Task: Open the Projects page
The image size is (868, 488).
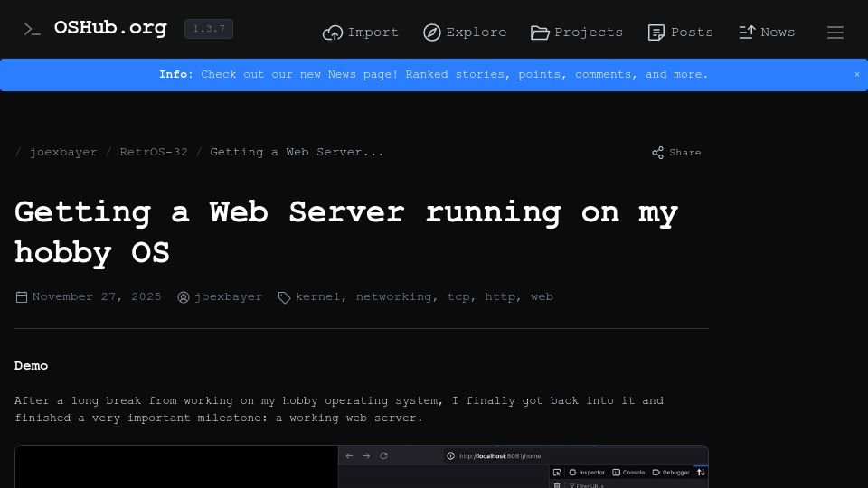Action: (577, 33)
